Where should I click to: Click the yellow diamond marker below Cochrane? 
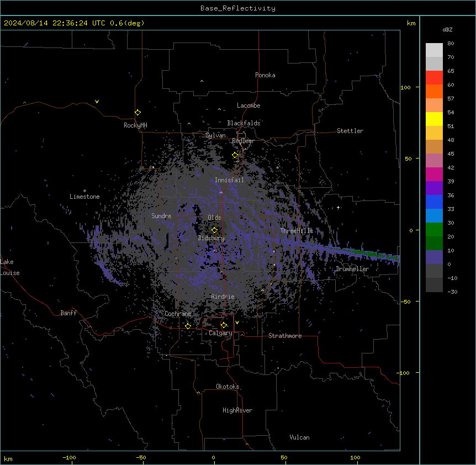pos(188,326)
